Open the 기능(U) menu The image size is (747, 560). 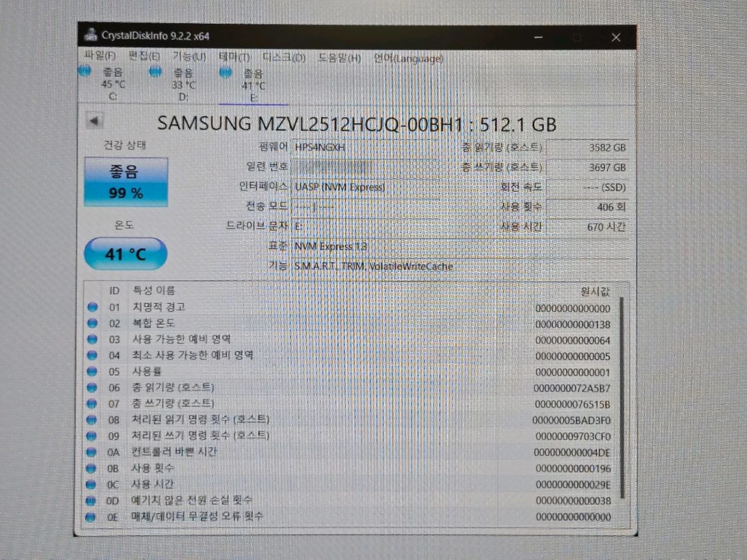(189, 57)
